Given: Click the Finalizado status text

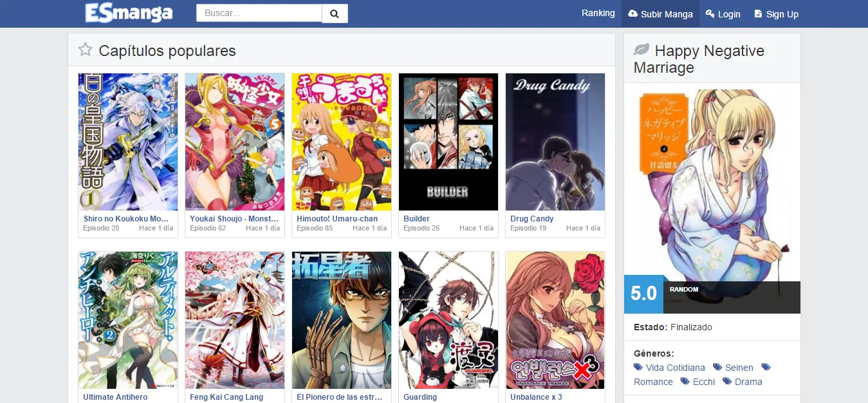Looking at the screenshot, I should [x=691, y=327].
